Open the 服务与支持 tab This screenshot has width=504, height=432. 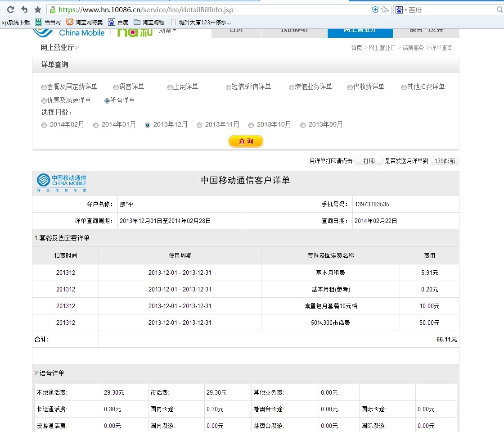click(426, 31)
